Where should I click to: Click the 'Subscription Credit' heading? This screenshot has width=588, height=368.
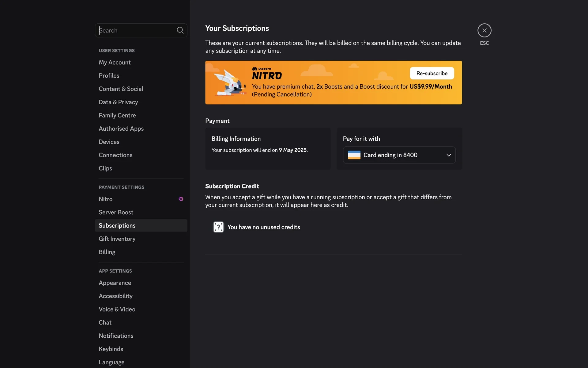pyautogui.click(x=232, y=186)
